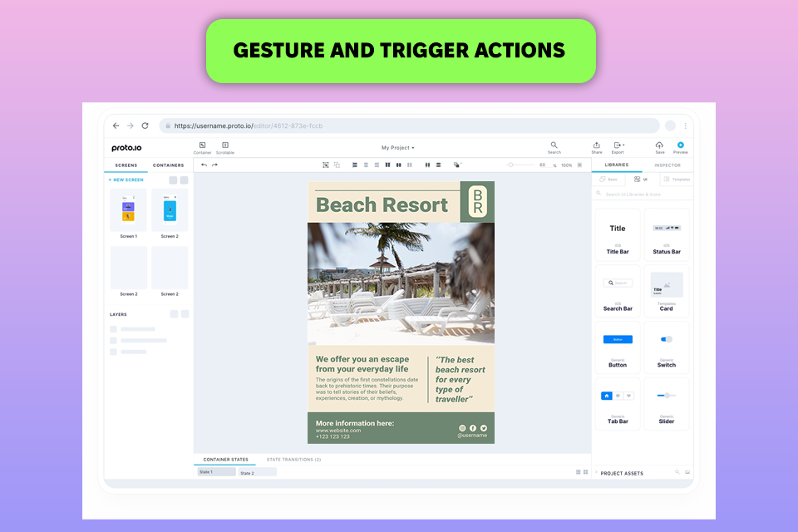Select the Tab Bar library item
Image resolution: width=798 pixels, height=532 pixels.
[618, 404]
